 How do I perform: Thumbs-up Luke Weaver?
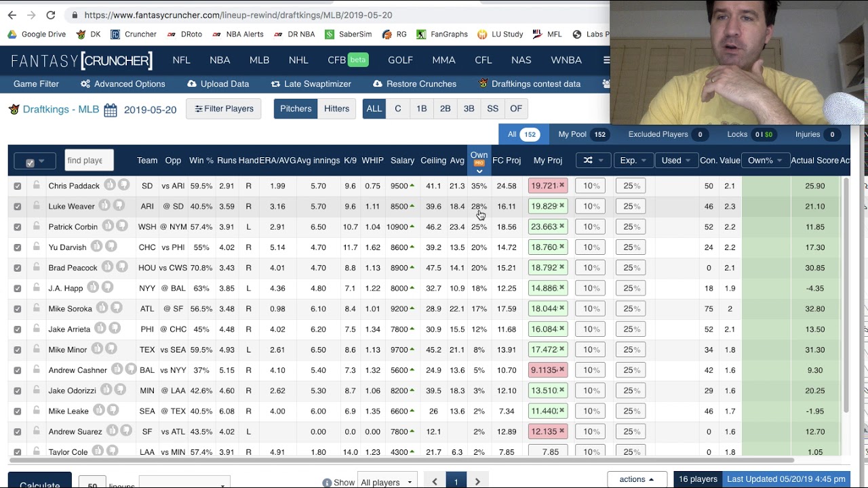(x=105, y=205)
